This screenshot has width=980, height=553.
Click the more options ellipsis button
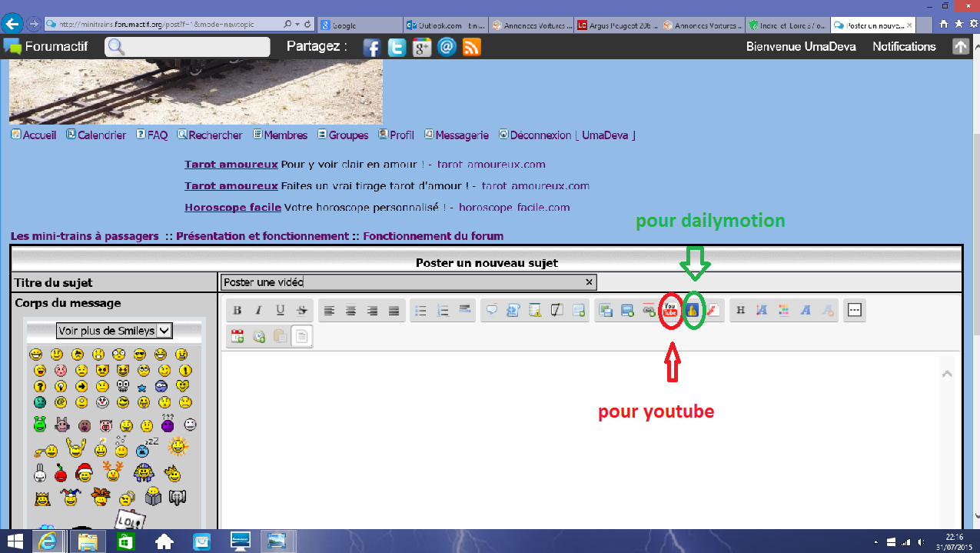coord(855,311)
